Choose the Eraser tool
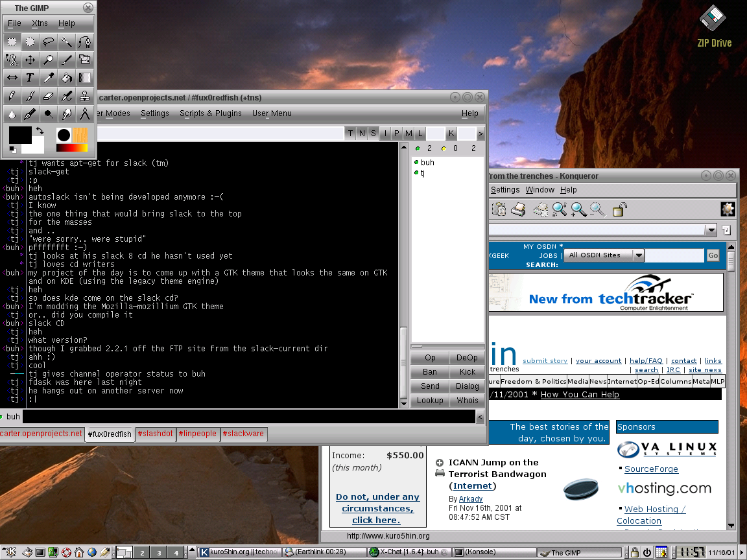747x560 pixels. pyautogui.click(x=48, y=96)
